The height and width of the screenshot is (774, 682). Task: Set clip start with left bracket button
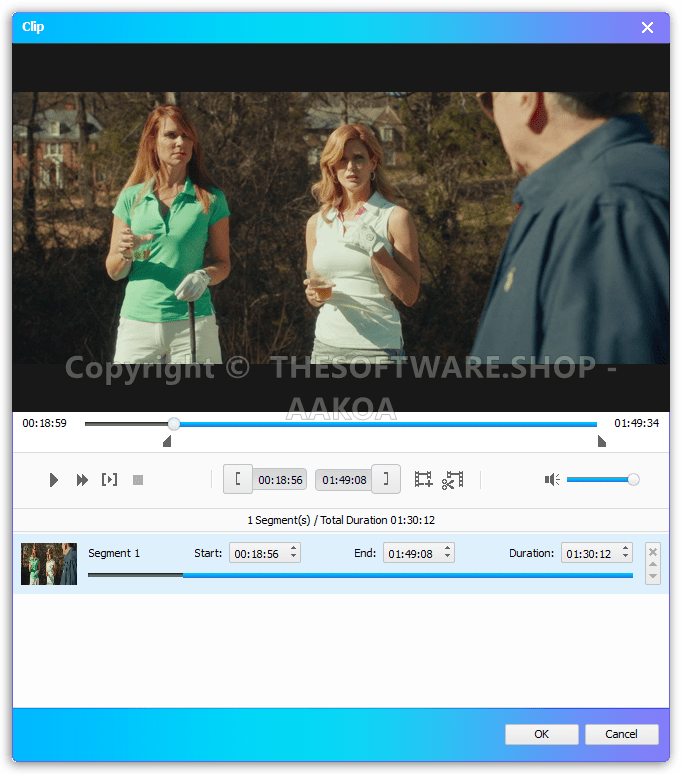point(237,480)
